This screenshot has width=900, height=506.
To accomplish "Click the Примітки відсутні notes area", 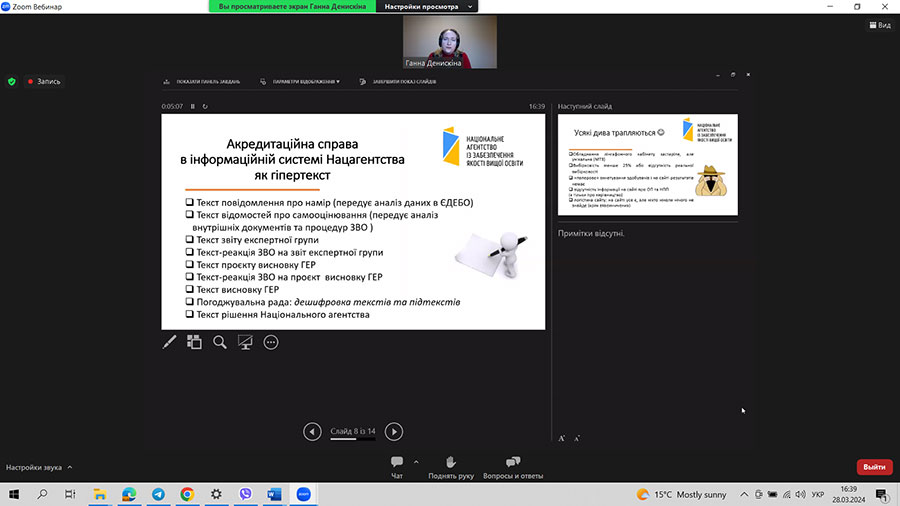I will [591, 233].
